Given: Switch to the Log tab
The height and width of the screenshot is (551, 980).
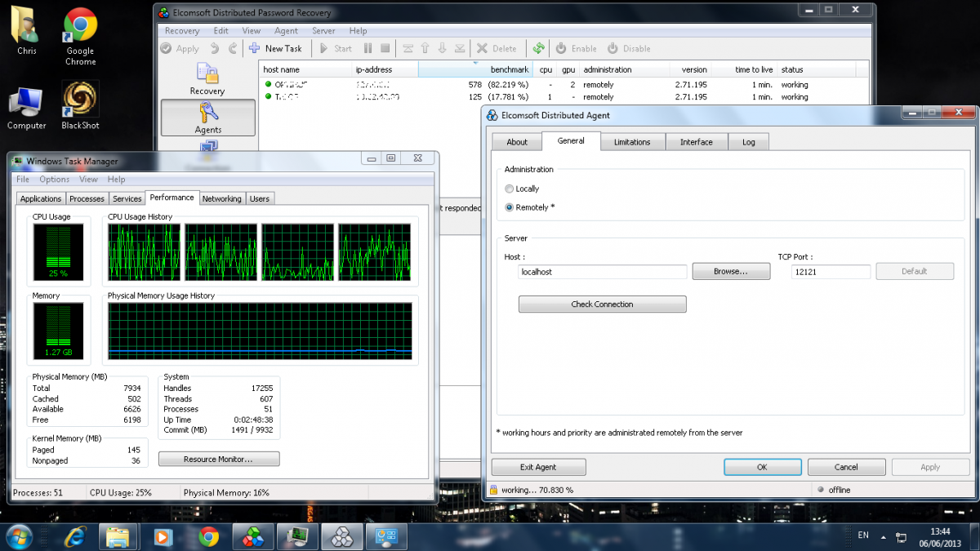Looking at the screenshot, I should (x=748, y=142).
